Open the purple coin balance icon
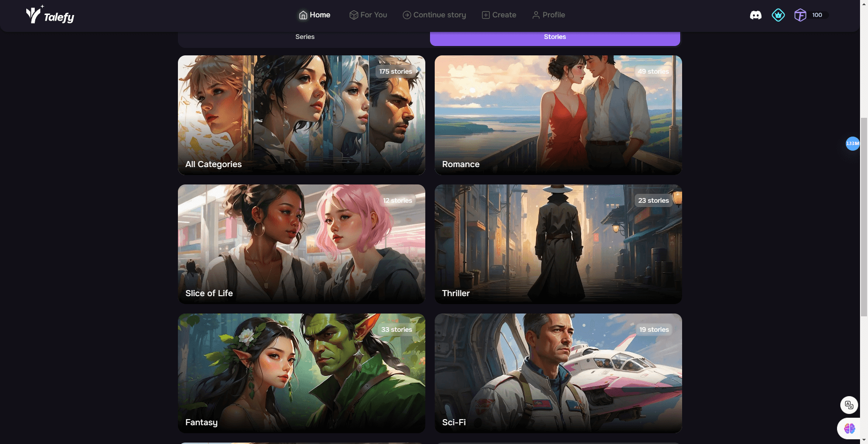This screenshot has height=444, width=868. (800, 15)
